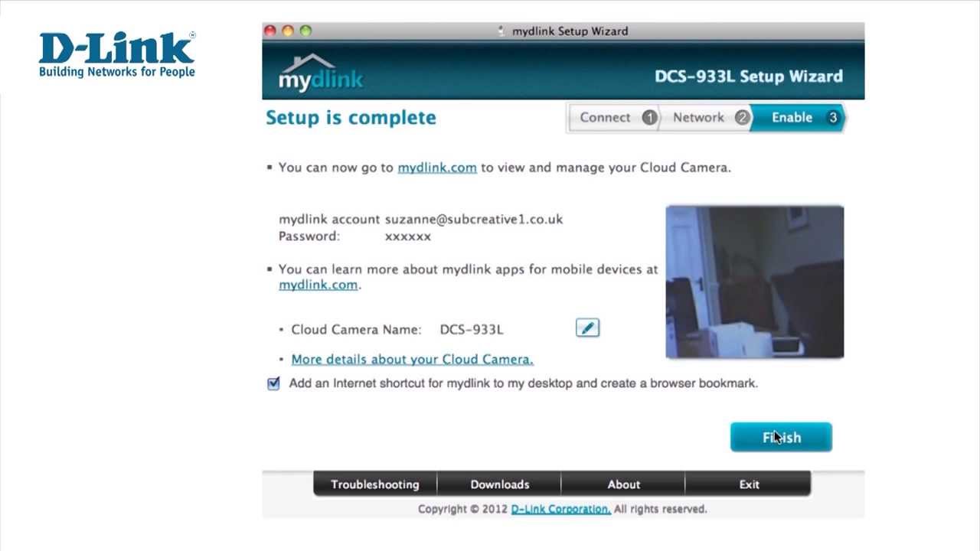This screenshot has height=551, width=980.
Task: Open the About section
Action: pyautogui.click(x=623, y=484)
